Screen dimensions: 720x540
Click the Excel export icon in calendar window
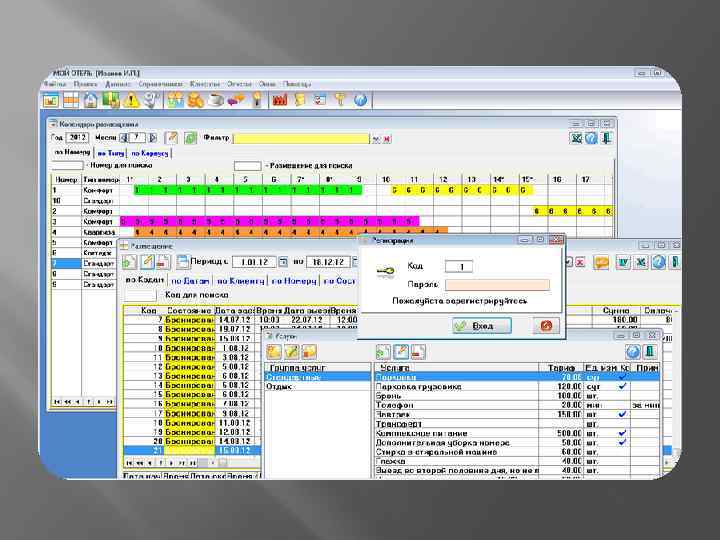pyautogui.click(x=576, y=138)
